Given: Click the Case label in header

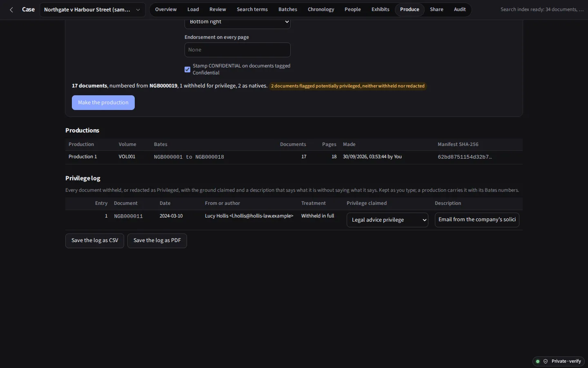Looking at the screenshot, I should click(x=28, y=9).
